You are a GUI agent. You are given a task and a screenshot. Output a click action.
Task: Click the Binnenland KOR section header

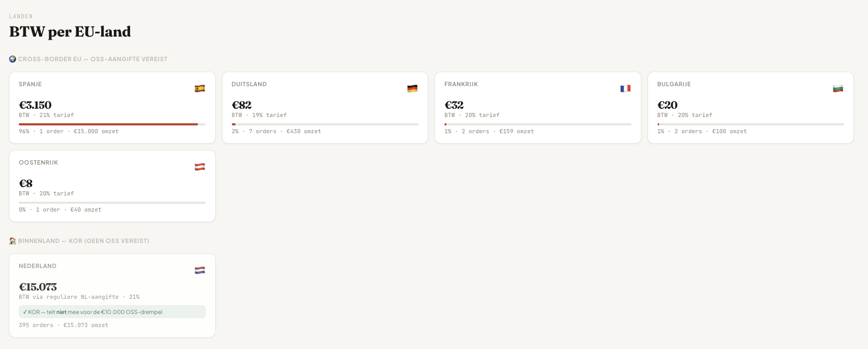click(84, 241)
